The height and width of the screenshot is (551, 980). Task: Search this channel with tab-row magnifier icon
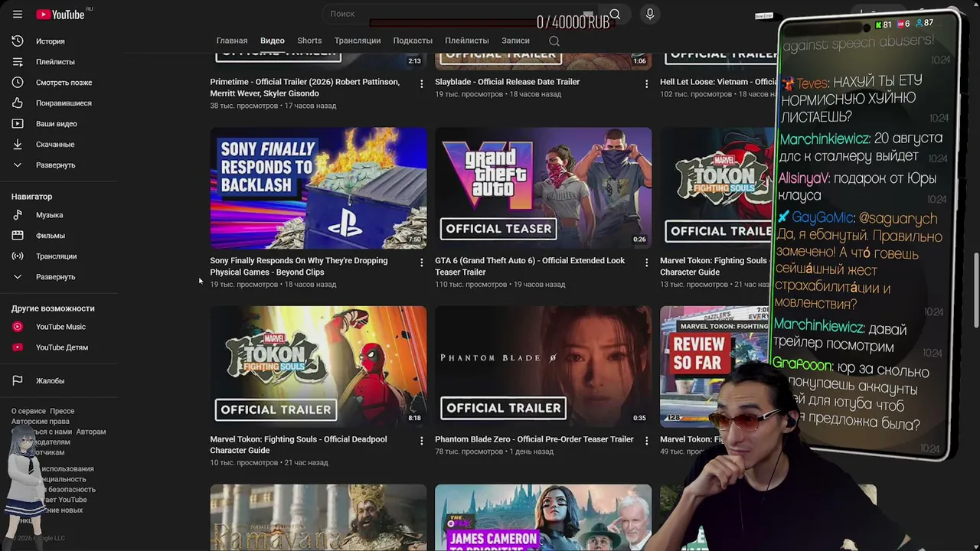click(554, 41)
